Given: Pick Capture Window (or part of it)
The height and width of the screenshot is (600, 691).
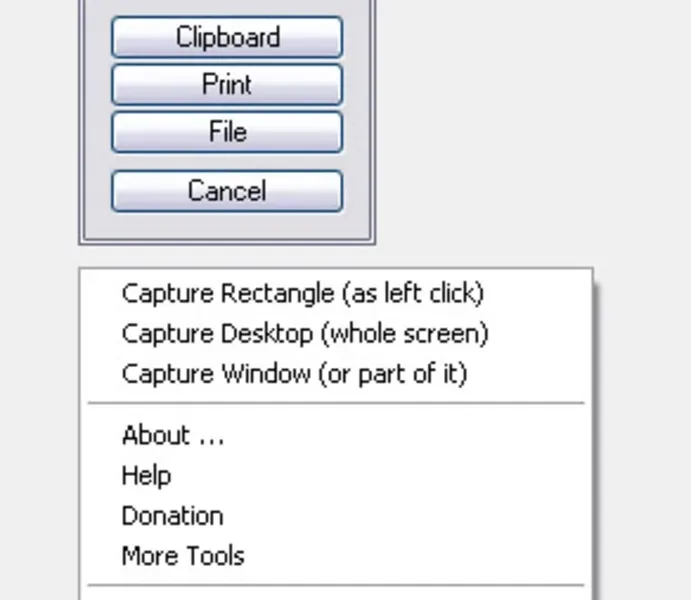Looking at the screenshot, I should click(x=294, y=374).
